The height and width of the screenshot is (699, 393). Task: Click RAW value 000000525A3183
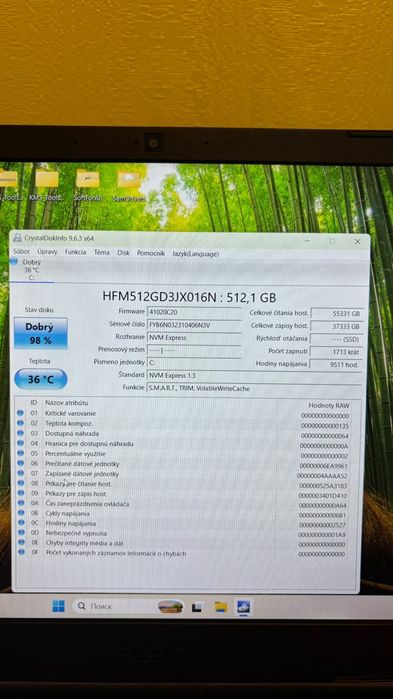point(323,485)
